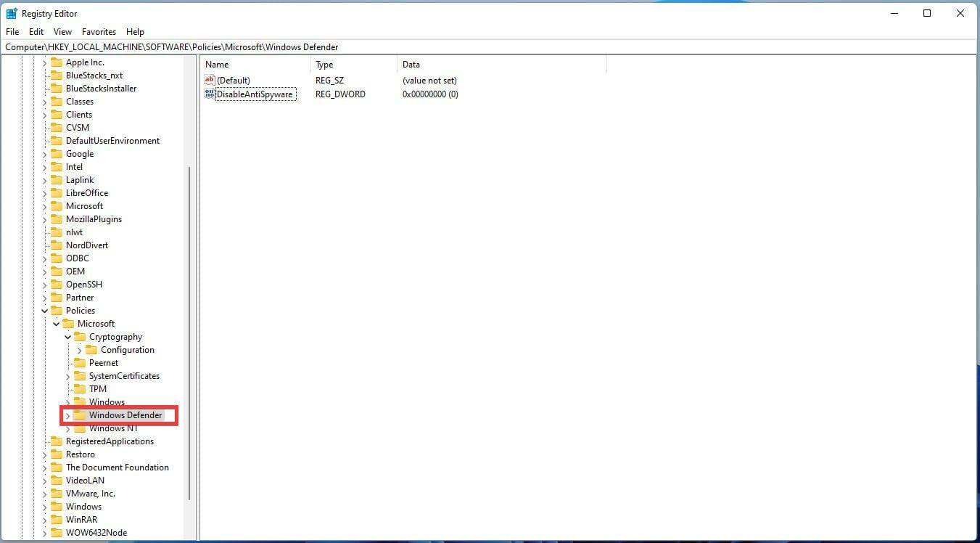Select the NordDivert folder icon
980x543 pixels.
56,245
